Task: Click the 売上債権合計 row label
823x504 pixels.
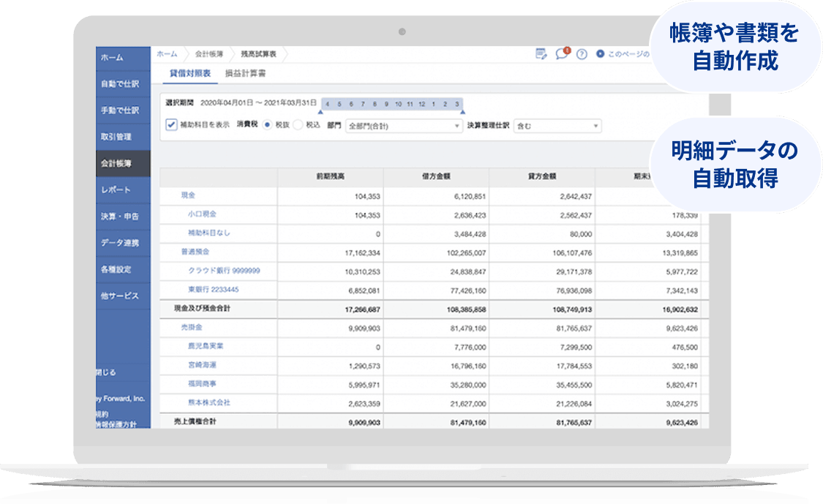Action: [195, 421]
